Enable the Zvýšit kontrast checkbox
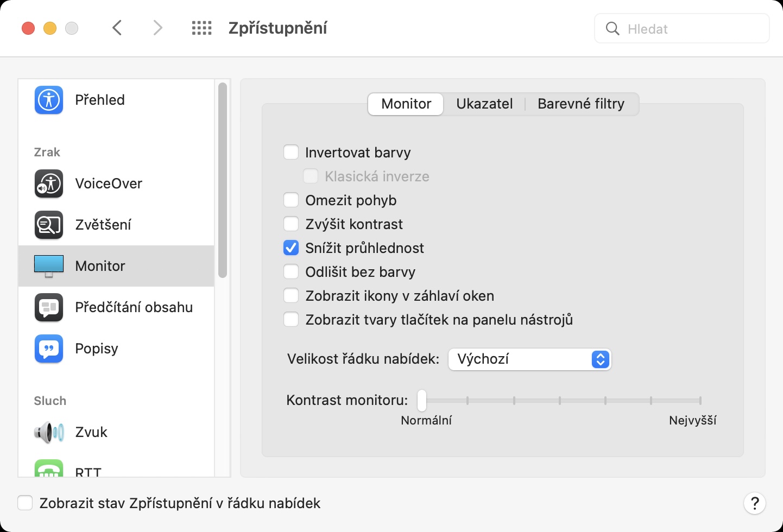This screenshot has height=532, width=783. [x=291, y=224]
